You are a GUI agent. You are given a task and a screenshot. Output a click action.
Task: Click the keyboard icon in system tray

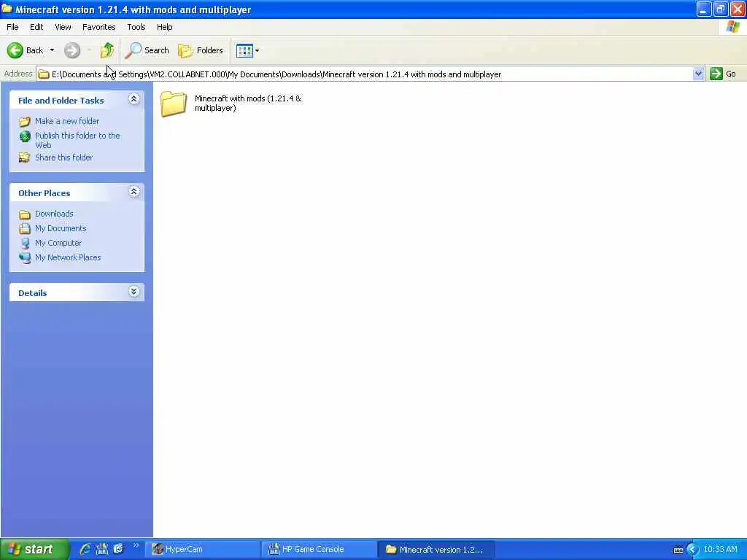pyautogui.click(x=678, y=550)
